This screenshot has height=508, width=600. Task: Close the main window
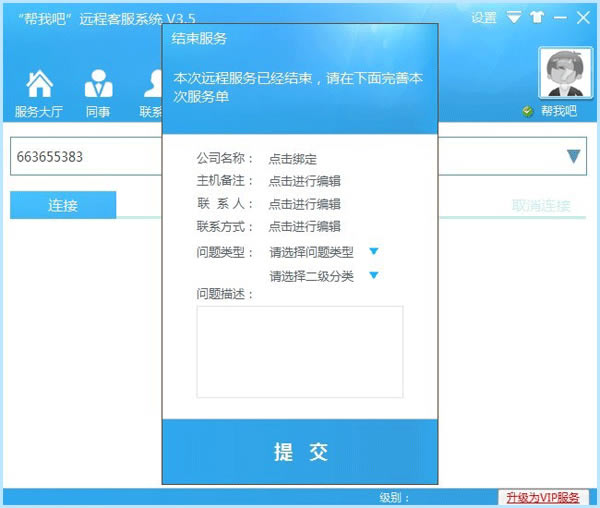click(584, 17)
